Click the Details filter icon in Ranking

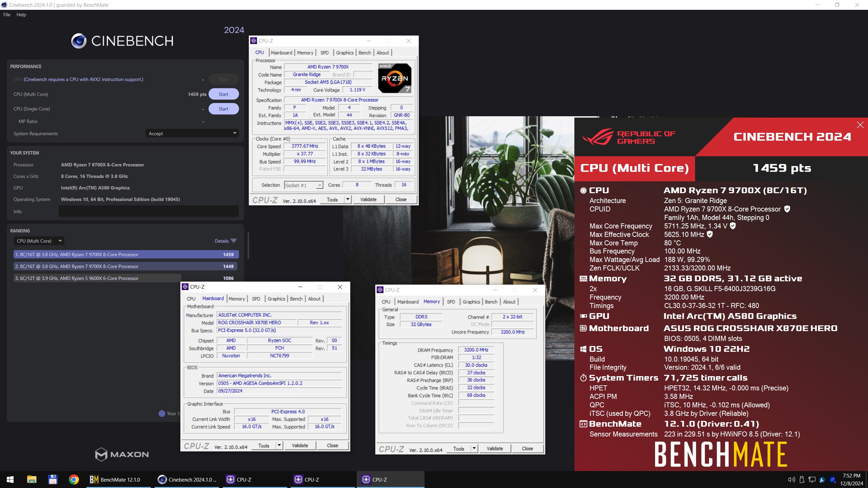point(234,241)
